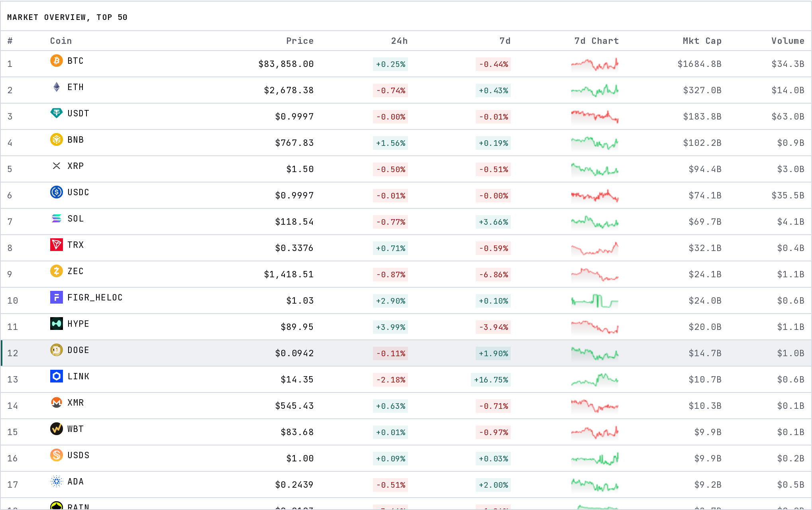Click the Zcash ZEC icon
Screen dimensions: 812x510
click(57, 271)
